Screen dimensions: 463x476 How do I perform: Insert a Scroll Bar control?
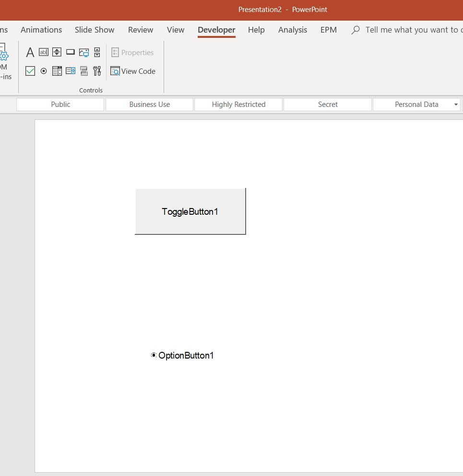coord(97,52)
